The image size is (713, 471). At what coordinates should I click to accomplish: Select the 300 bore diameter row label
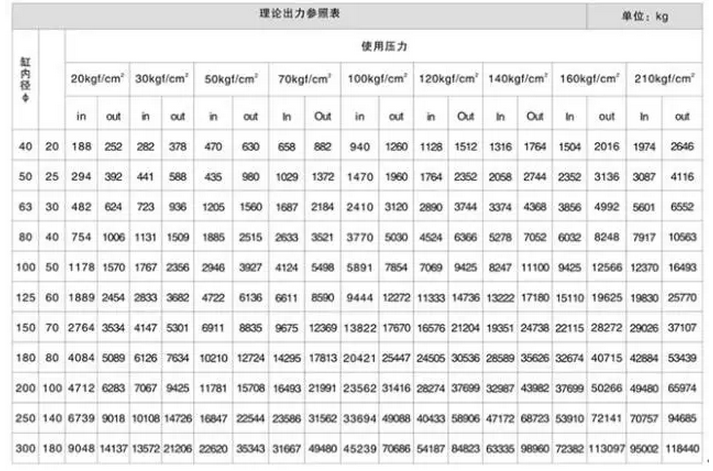point(25,449)
